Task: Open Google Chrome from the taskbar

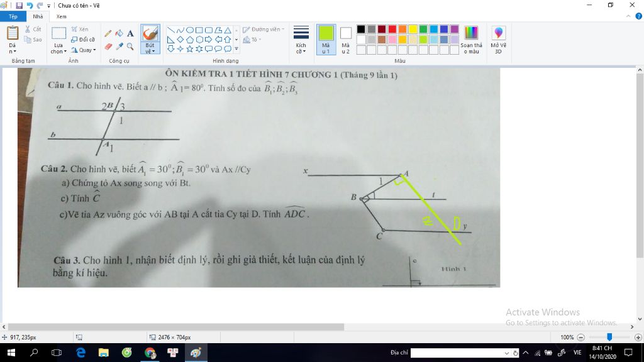Action: (x=150, y=353)
